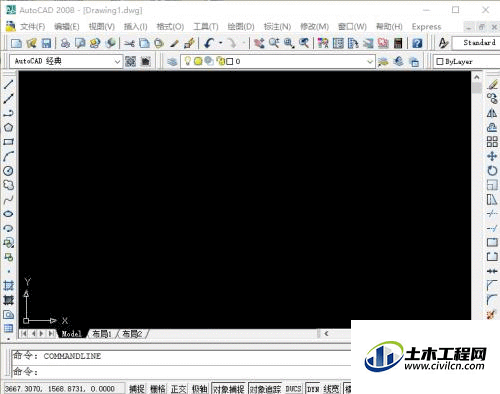Open the 标注(N) menu

point(277,27)
